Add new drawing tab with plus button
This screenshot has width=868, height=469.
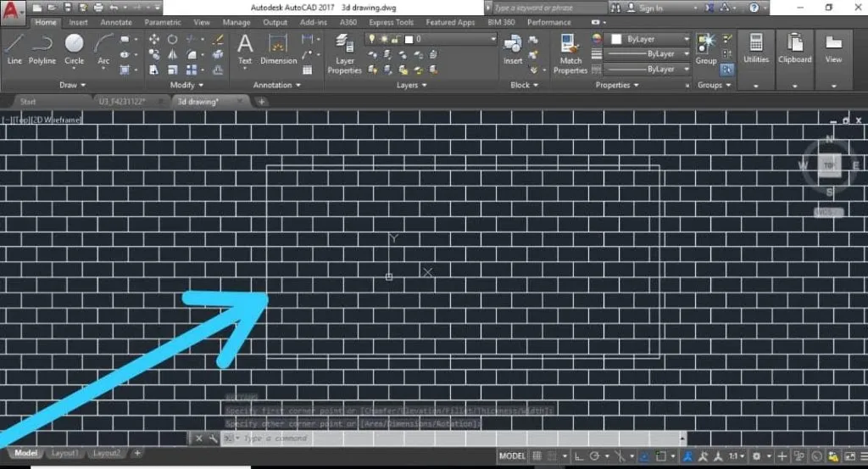[x=261, y=101]
